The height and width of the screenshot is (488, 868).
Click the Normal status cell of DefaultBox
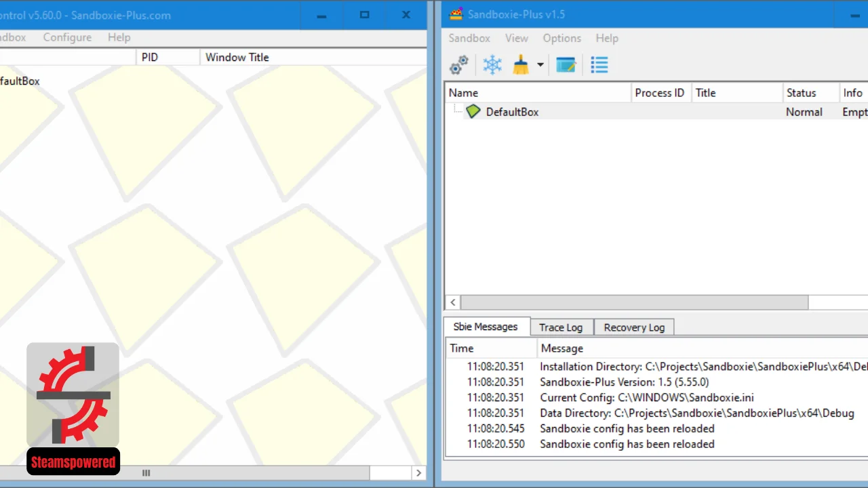[x=804, y=112]
